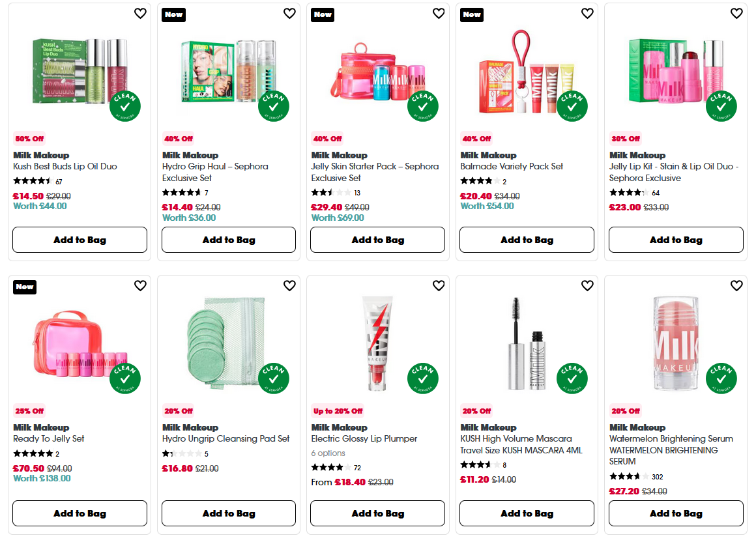Toggle the heart on Hydro Ungrip Cleansing Pad Set
This screenshot has height=540, width=756.
[x=289, y=285]
